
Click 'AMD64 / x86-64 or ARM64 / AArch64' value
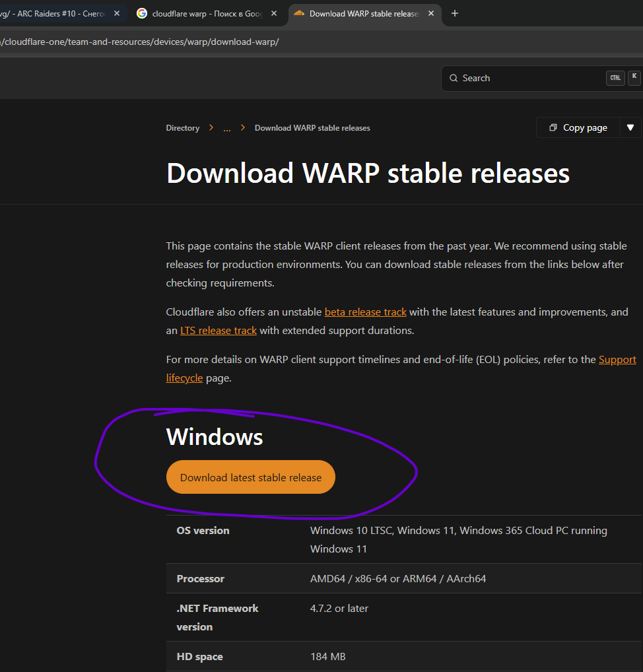coord(398,578)
